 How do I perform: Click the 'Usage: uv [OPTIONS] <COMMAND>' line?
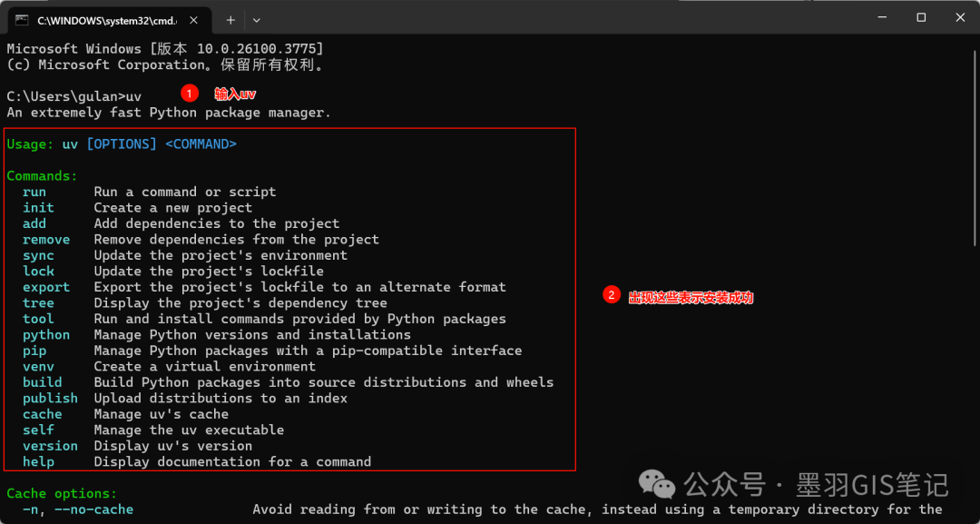pyautogui.click(x=122, y=144)
